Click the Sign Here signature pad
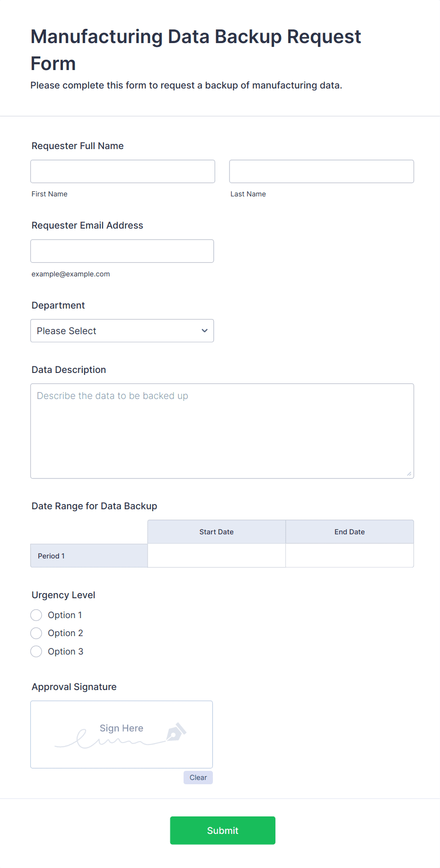The image size is (440, 868). pyautogui.click(x=122, y=735)
